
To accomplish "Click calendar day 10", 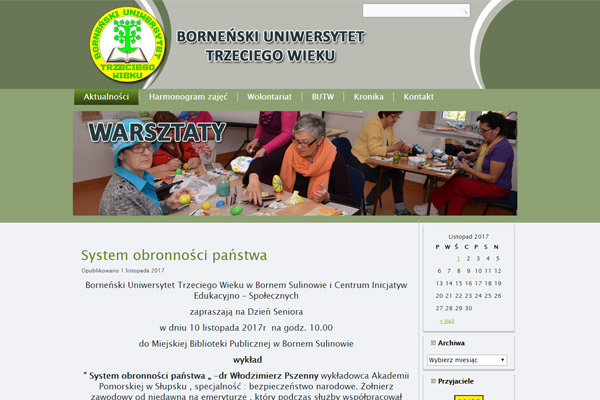I will point(478,271).
